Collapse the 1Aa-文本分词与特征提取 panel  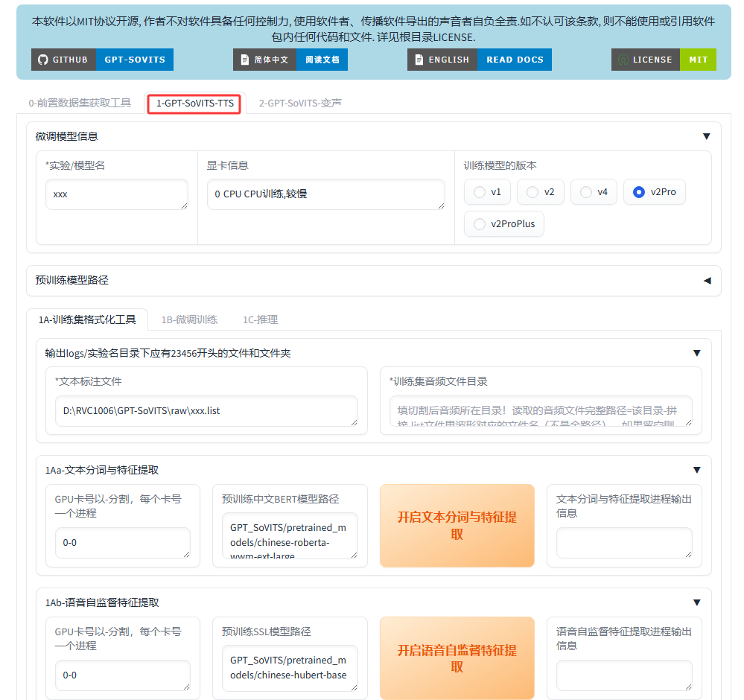click(x=696, y=470)
